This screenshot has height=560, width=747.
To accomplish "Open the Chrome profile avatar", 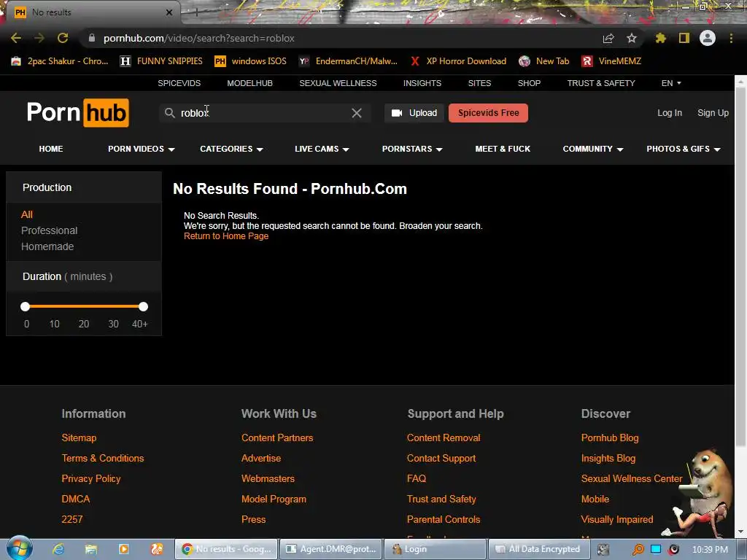I will coord(708,38).
